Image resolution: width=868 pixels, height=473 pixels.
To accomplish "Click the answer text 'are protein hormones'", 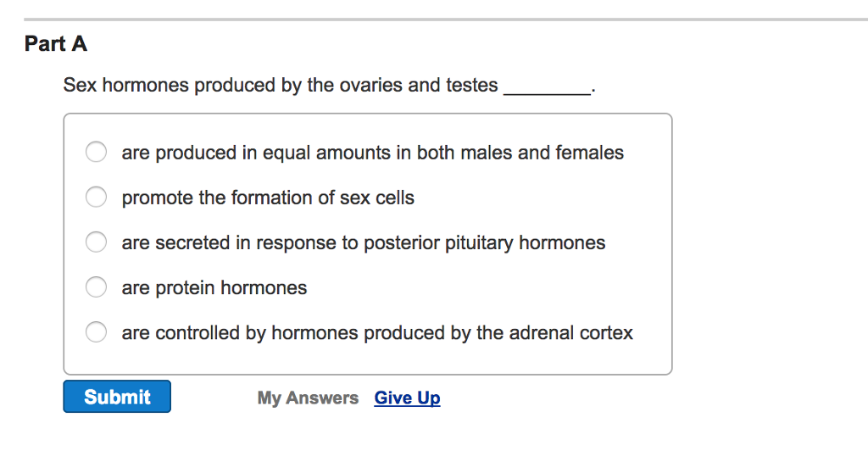I will click(214, 288).
